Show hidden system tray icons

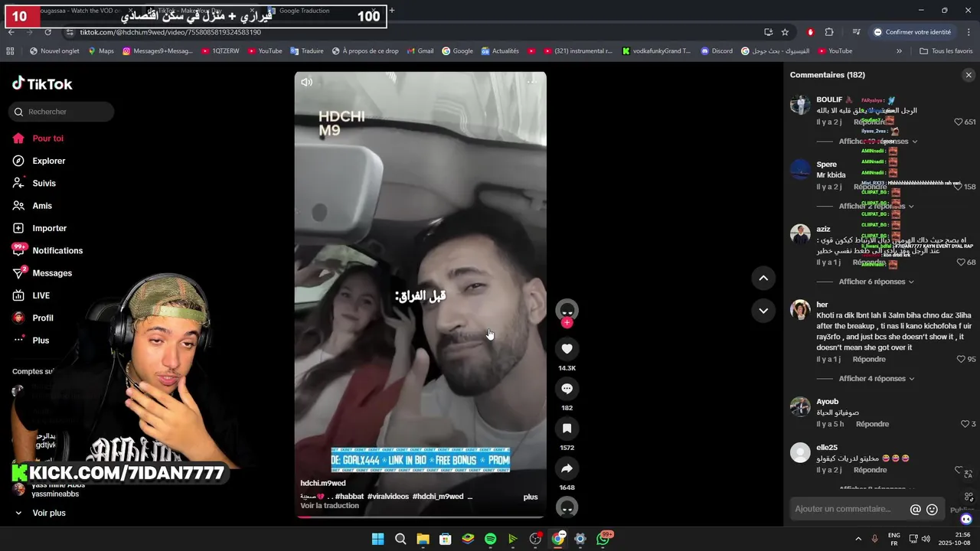click(858, 539)
